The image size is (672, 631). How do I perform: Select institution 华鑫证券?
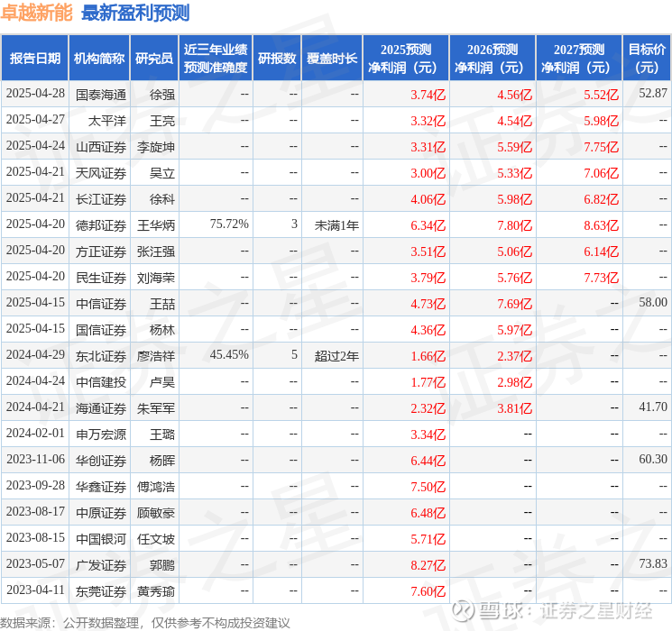tap(101, 487)
